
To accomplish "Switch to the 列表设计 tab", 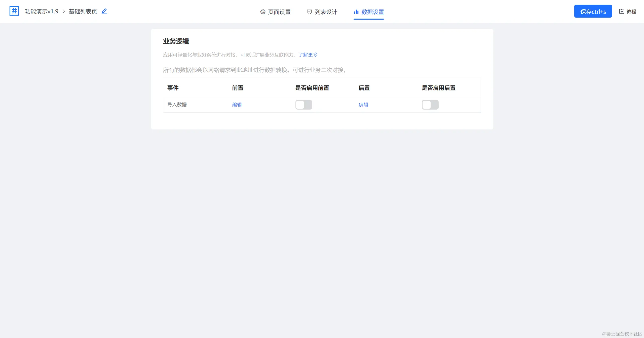I will point(326,12).
